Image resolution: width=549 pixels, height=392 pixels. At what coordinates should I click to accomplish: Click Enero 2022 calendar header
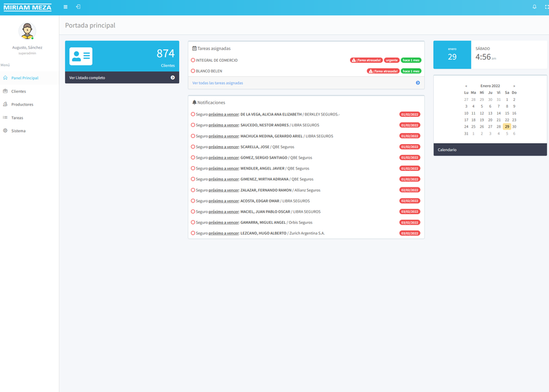pyautogui.click(x=490, y=86)
